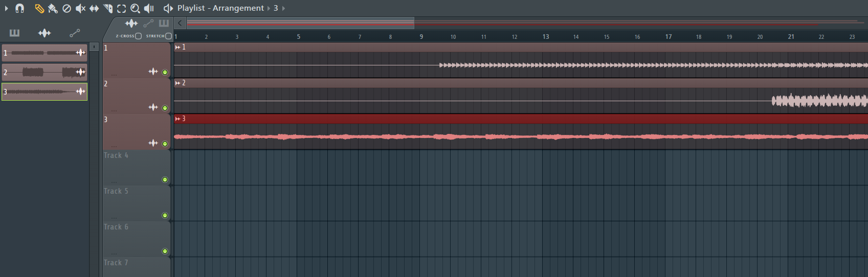This screenshot has width=868, height=277.
Task: Select the waveform in track 2 clip
Action: click(x=819, y=101)
